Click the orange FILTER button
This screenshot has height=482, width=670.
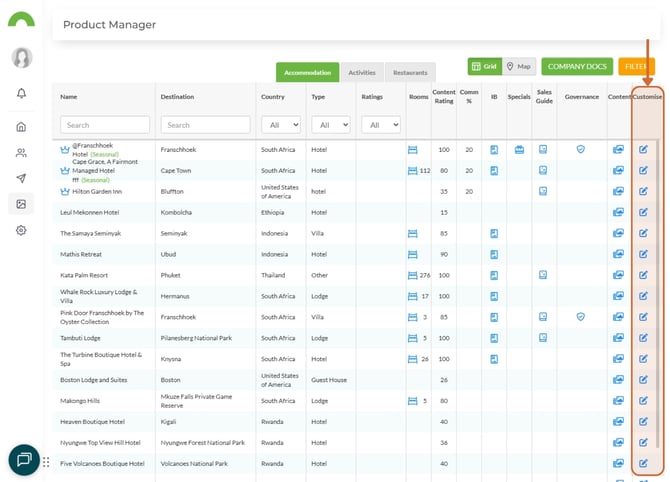pos(637,67)
